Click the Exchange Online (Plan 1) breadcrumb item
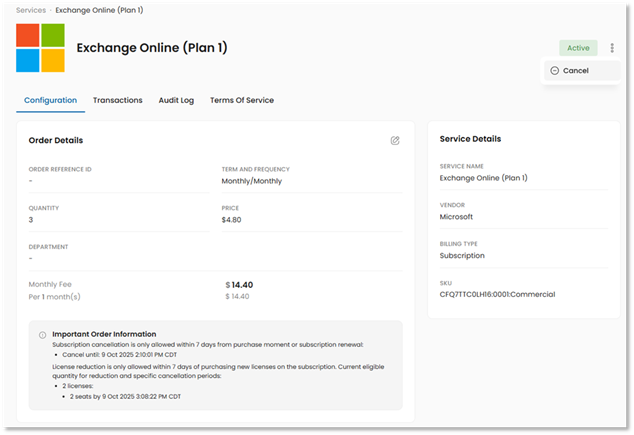The height and width of the screenshot is (435, 634). click(99, 10)
